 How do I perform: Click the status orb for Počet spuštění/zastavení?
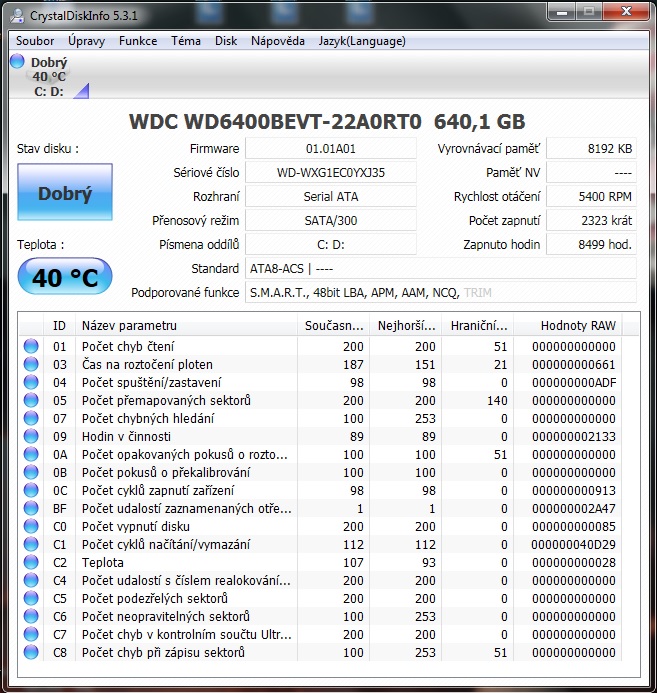coord(31,382)
